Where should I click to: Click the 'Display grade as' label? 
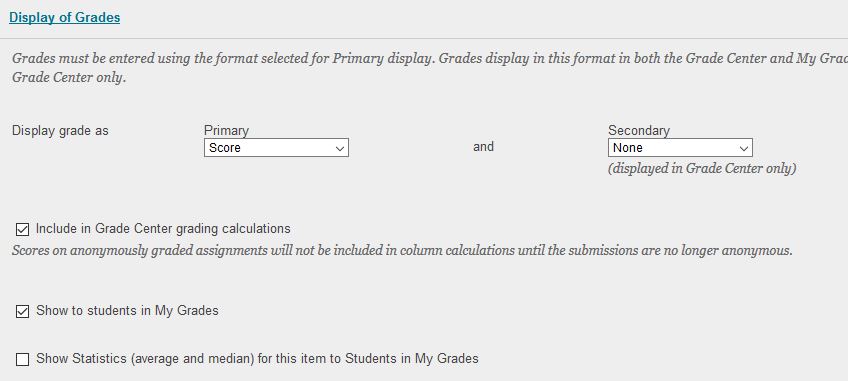(60, 130)
